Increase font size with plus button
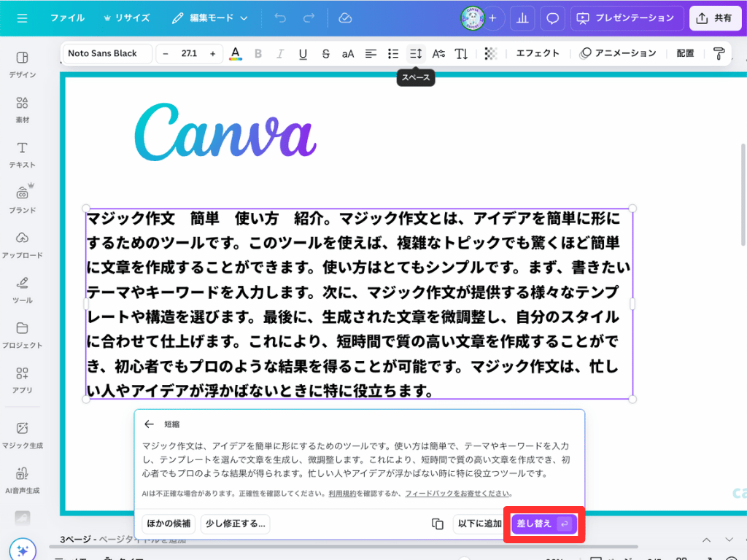Screen dimensions: 747x560 (212, 53)
